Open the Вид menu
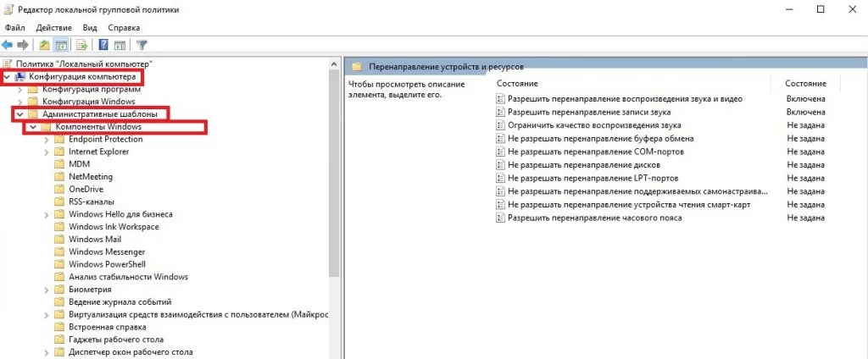Image resolution: width=868 pixels, height=359 pixels. coord(90,28)
